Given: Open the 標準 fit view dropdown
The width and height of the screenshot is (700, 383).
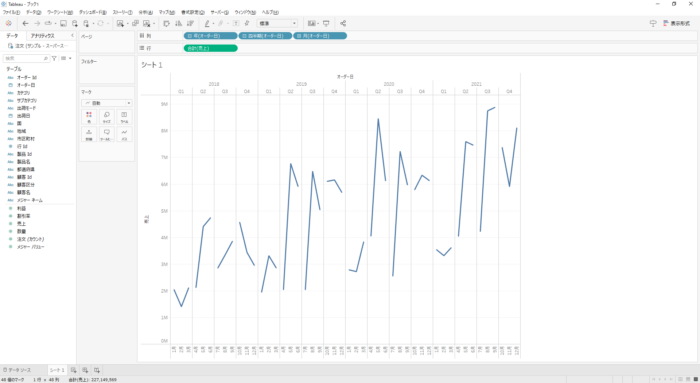Looking at the screenshot, I should coord(277,23).
